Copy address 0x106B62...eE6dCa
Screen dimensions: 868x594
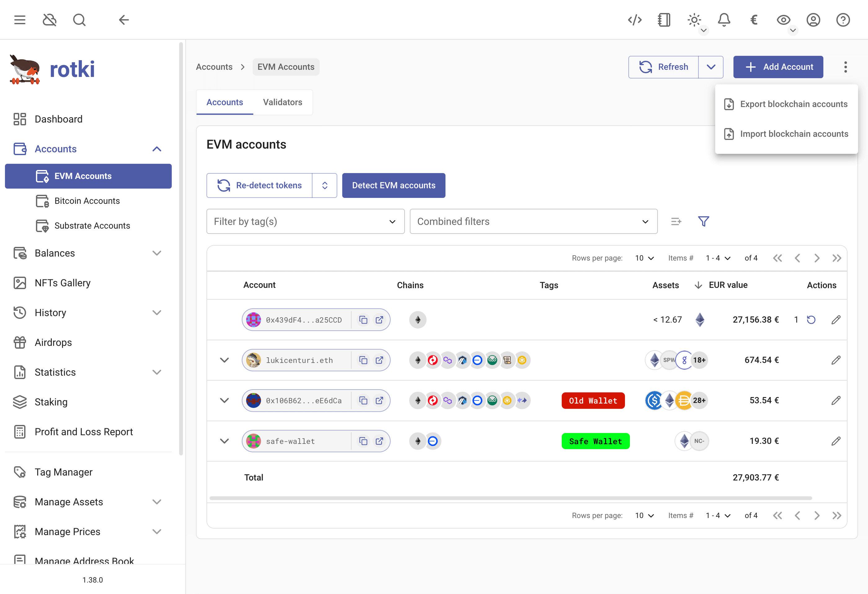coord(363,400)
